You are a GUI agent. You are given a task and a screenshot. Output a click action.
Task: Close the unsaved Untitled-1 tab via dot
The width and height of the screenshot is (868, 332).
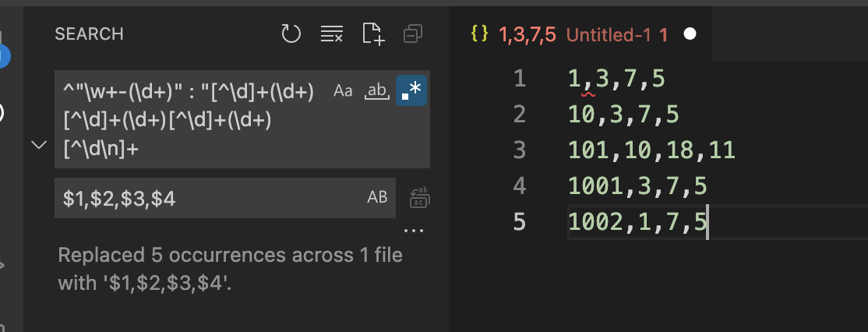[x=690, y=34]
